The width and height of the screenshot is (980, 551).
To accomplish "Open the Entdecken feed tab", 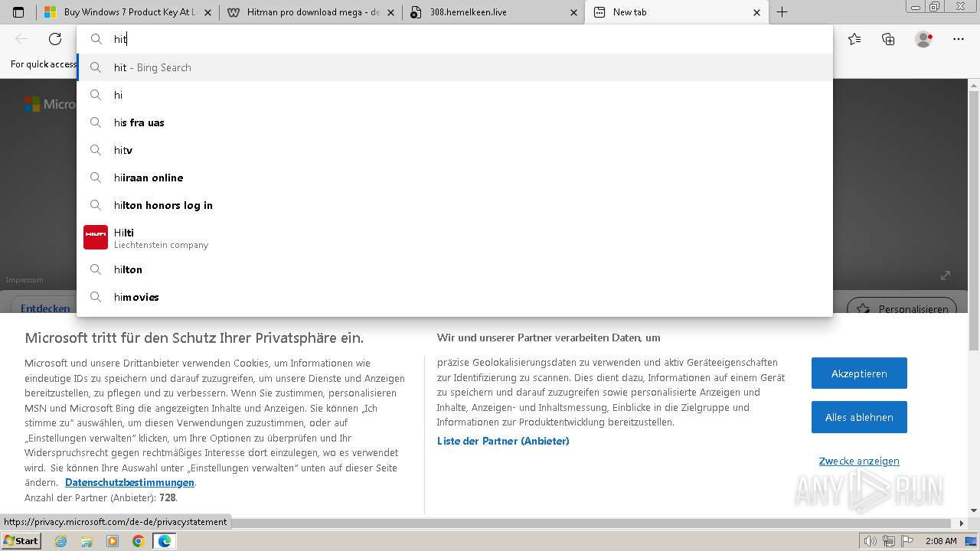I will tap(45, 308).
